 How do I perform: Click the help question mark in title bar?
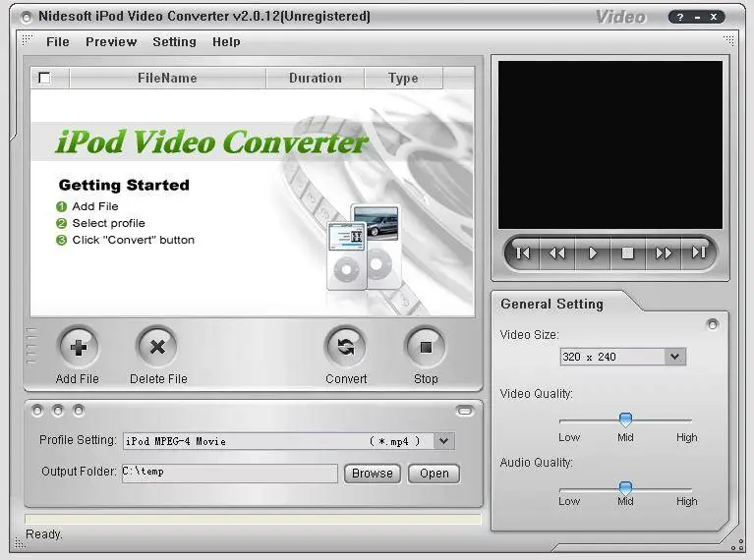(680, 18)
